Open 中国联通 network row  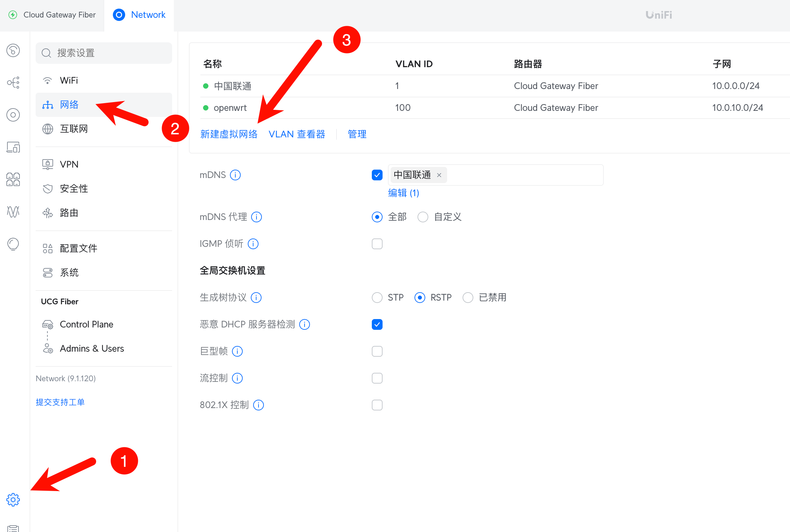click(495, 86)
